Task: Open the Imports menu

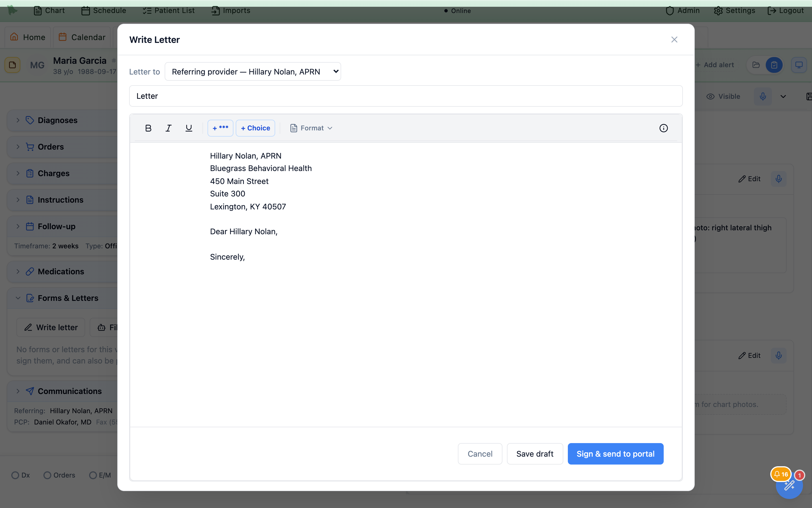Action: [x=231, y=10]
